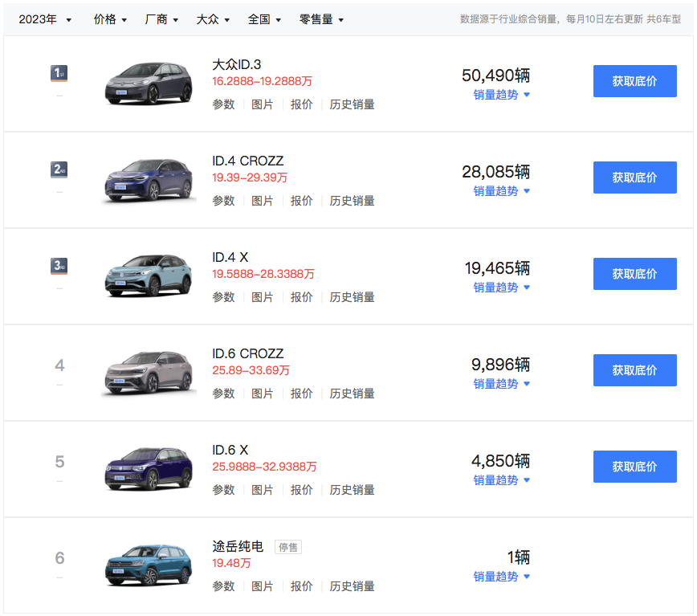
Task: Open the ID.4 CROZZ car thumbnail
Action: (149, 180)
